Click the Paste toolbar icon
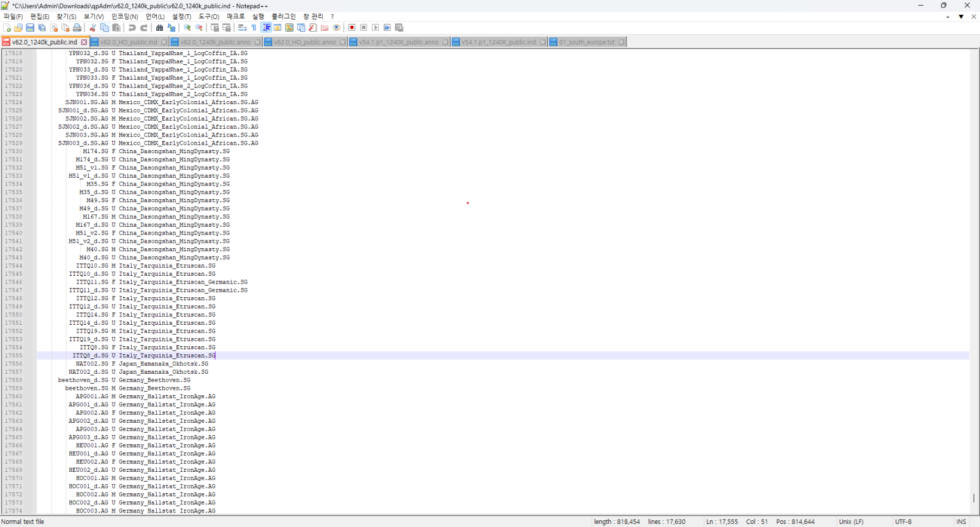 (116, 28)
